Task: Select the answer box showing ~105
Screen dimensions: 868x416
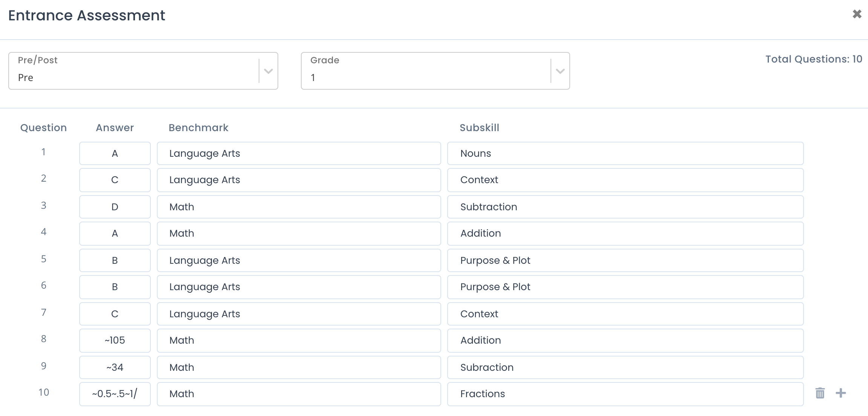Action: pos(115,340)
